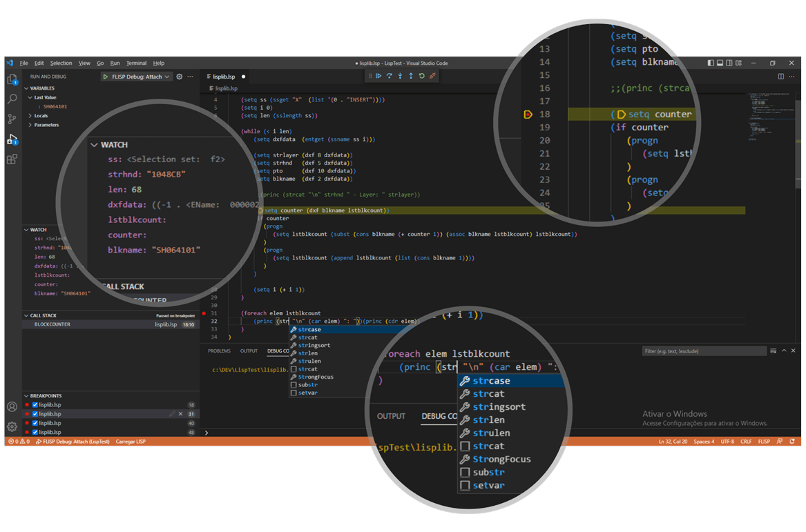Close the bottom panel
806x532 pixels.
click(793, 351)
